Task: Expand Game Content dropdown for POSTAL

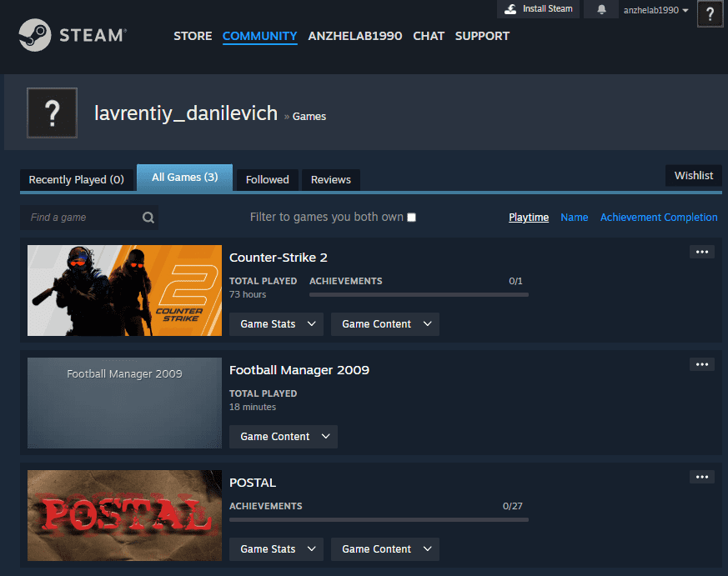Action: pyautogui.click(x=384, y=549)
